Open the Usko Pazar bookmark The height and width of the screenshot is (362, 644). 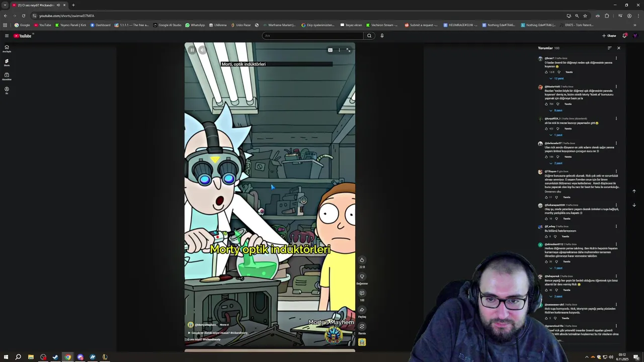(x=241, y=25)
